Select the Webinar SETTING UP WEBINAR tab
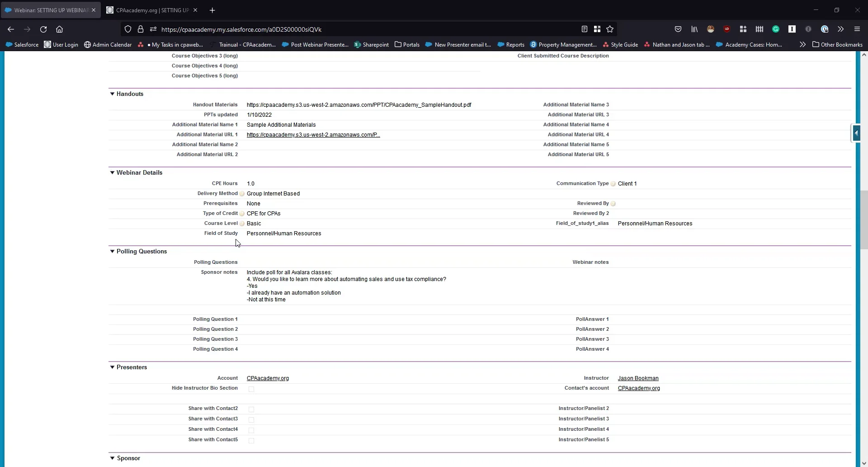Screen dimensions: 868x467 (51, 10)
